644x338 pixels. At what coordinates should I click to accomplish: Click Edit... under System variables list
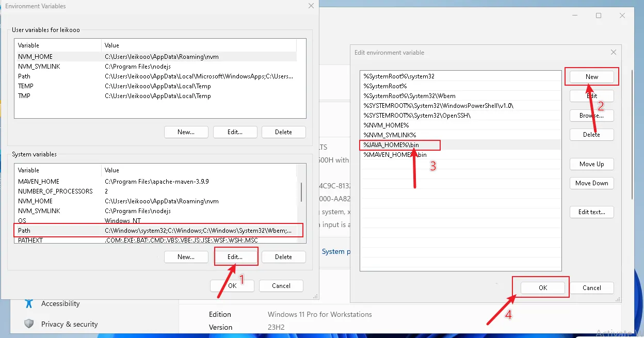point(235,256)
